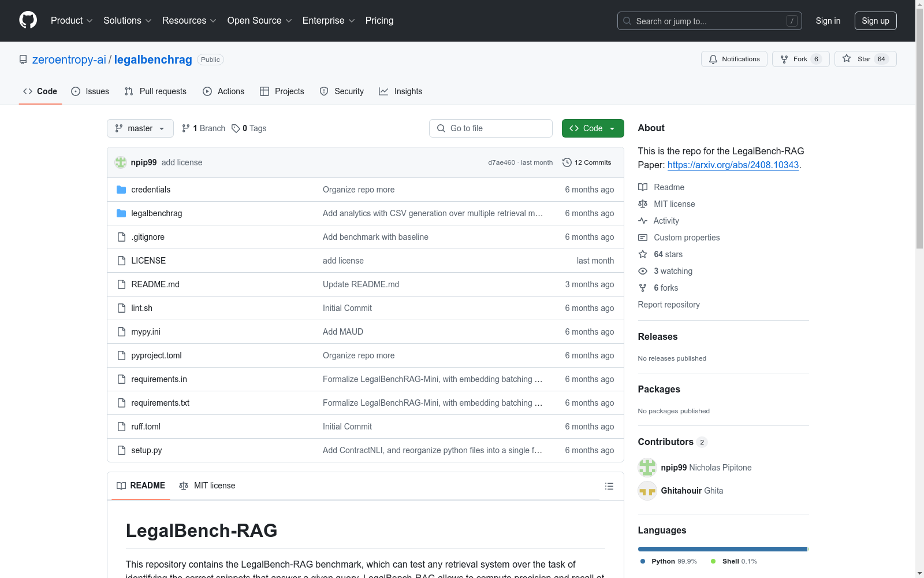Open zeroentropy-ai owner link
The height and width of the screenshot is (578, 924).
pyautogui.click(x=69, y=60)
